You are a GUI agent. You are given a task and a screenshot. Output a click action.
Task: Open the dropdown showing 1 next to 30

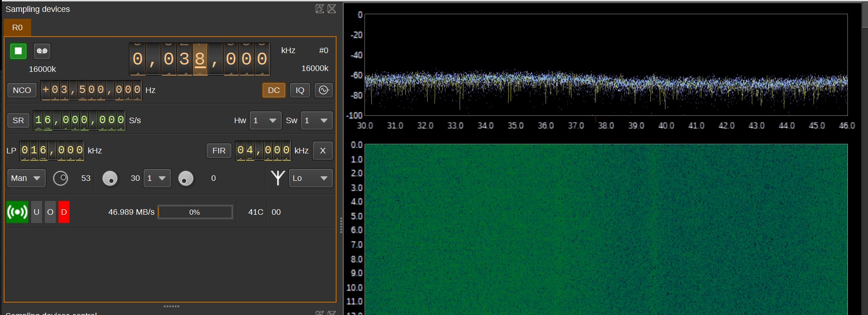click(x=157, y=178)
